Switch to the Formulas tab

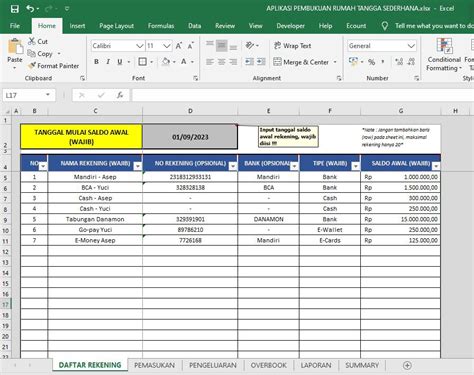click(x=161, y=26)
